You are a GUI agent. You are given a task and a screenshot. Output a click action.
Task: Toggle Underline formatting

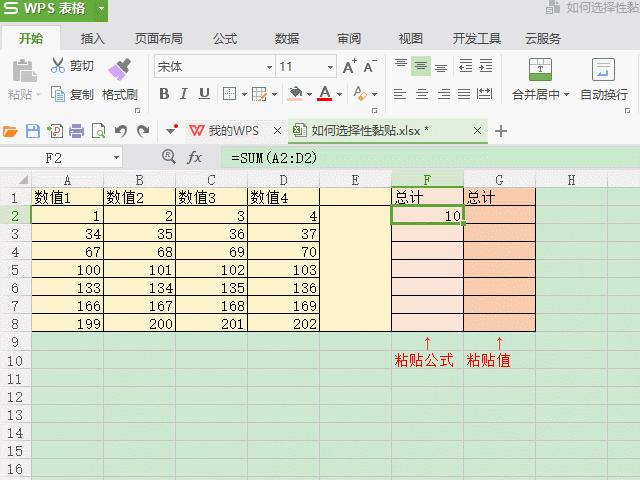click(x=204, y=94)
